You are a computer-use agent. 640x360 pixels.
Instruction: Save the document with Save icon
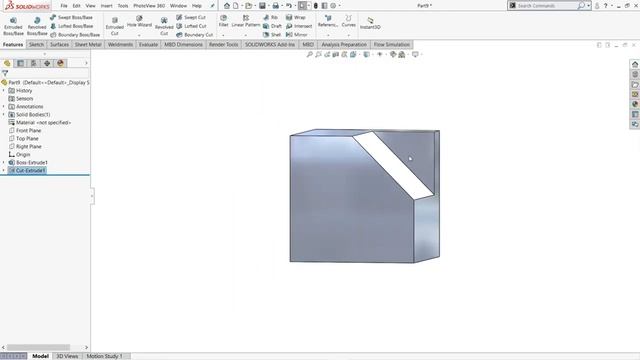click(x=262, y=6)
